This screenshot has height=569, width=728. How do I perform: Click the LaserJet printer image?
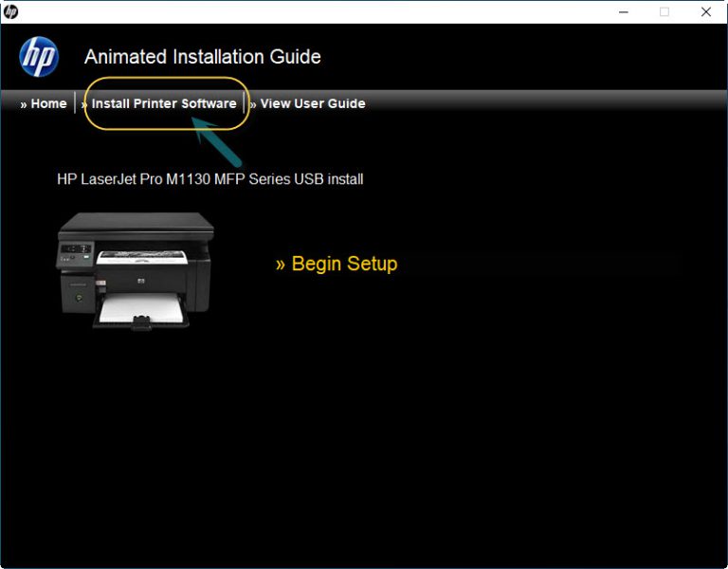click(136, 271)
